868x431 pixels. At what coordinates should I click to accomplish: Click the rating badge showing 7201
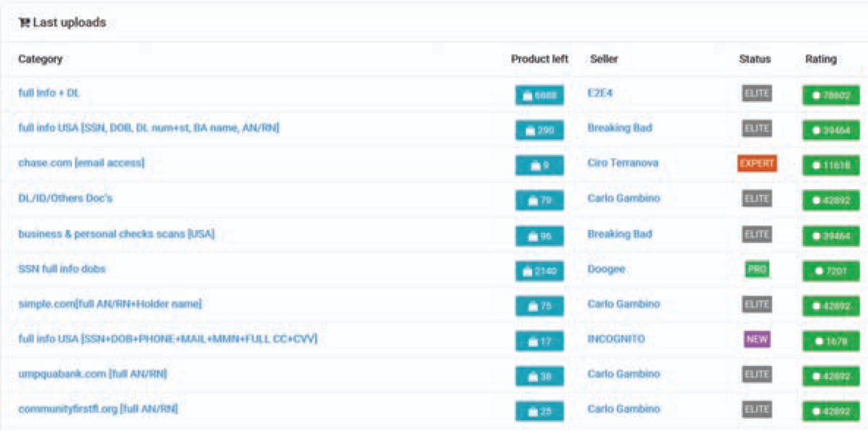point(831,271)
